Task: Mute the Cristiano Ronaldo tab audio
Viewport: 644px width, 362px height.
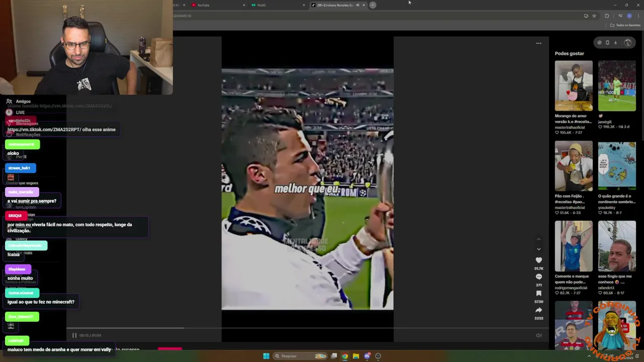Action: point(358,5)
